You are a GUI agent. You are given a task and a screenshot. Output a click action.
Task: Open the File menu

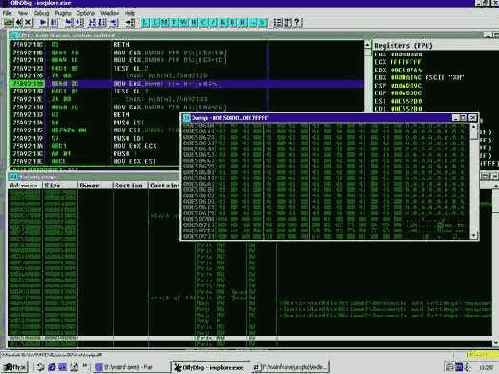point(7,13)
